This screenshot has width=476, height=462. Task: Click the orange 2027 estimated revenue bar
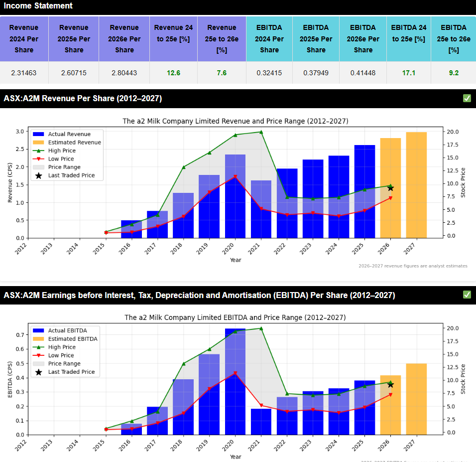click(x=416, y=185)
